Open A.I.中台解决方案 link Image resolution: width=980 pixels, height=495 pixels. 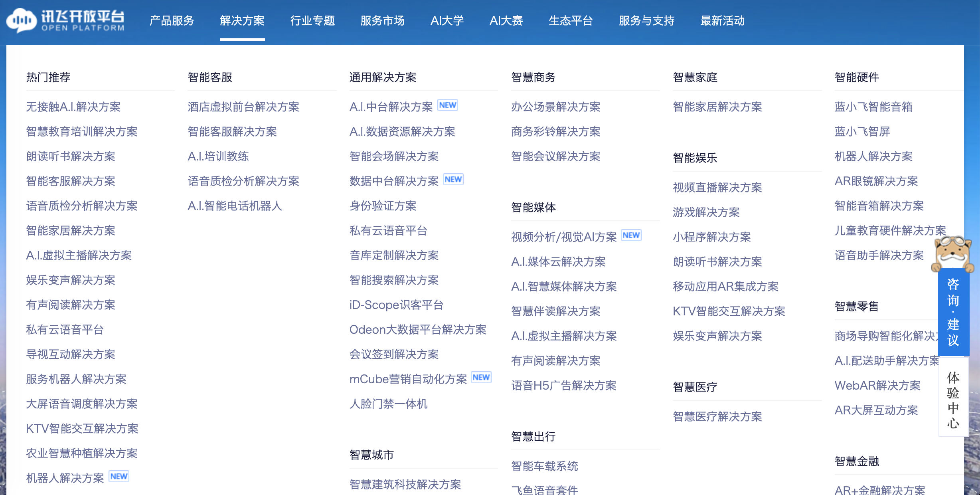point(391,107)
